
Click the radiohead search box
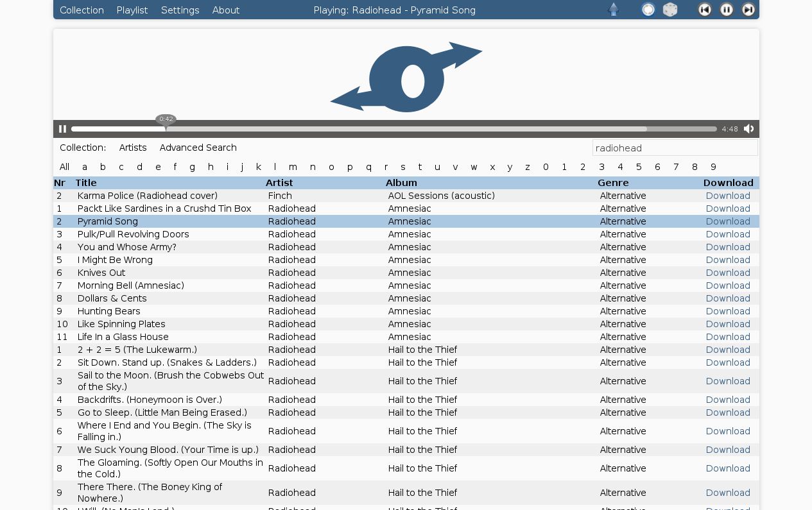coord(675,148)
